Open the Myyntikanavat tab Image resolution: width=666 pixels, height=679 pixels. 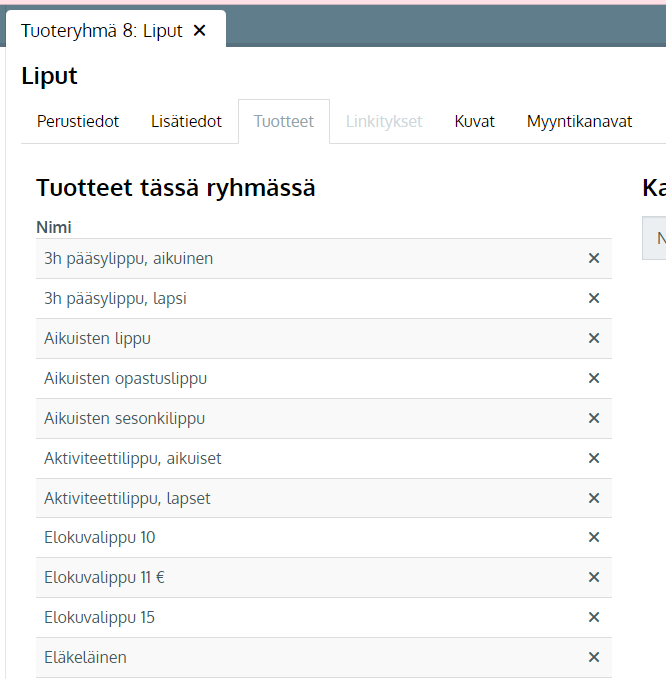click(579, 121)
